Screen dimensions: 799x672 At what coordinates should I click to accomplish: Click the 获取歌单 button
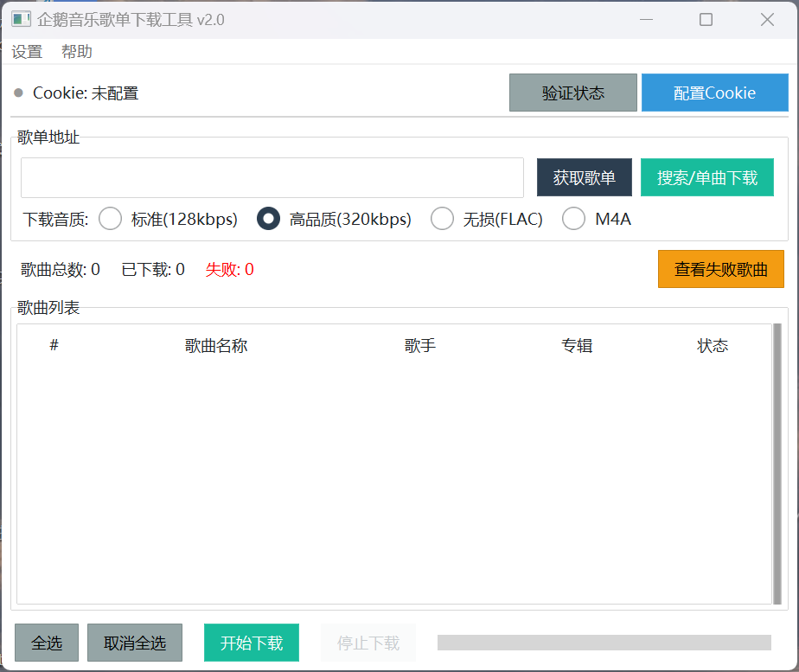584,177
